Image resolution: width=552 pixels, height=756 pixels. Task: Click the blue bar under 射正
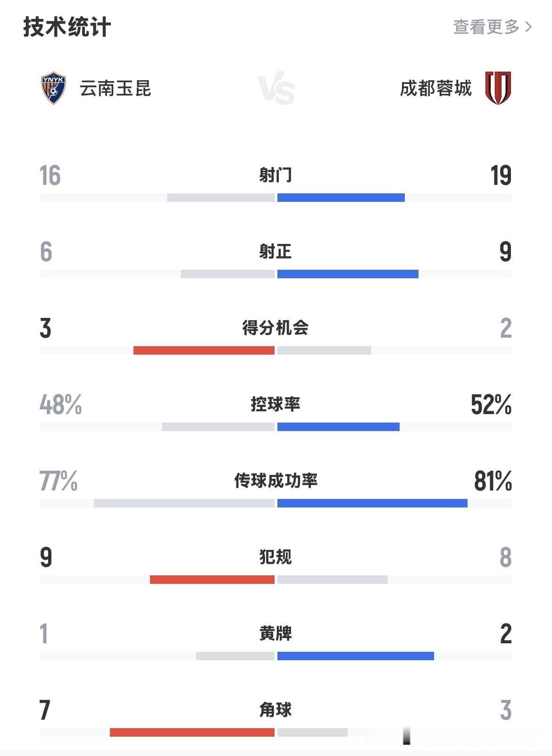[x=348, y=274]
